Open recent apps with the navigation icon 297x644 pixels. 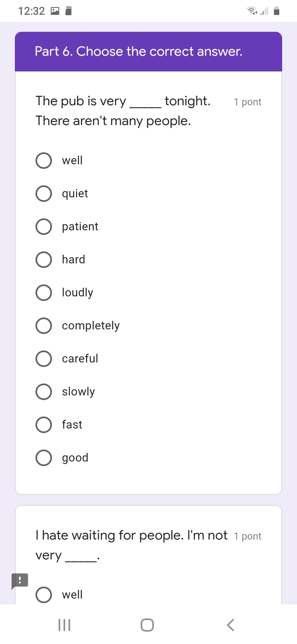point(64,625)
